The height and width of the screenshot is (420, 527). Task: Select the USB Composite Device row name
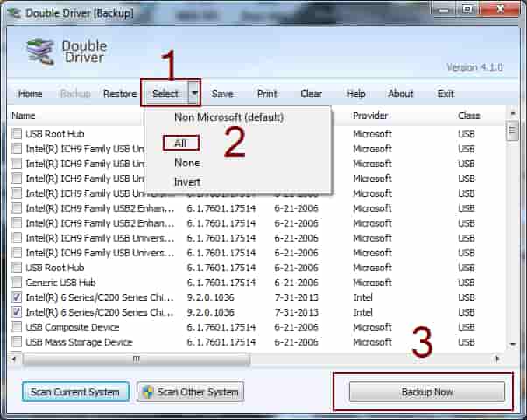73,327
